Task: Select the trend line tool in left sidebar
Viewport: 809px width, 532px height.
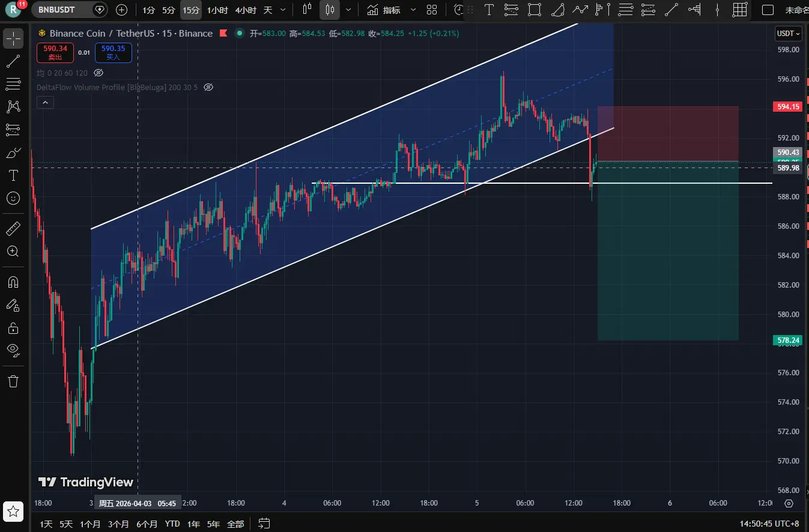Action: pyautogui.click(x=13, y=61)
